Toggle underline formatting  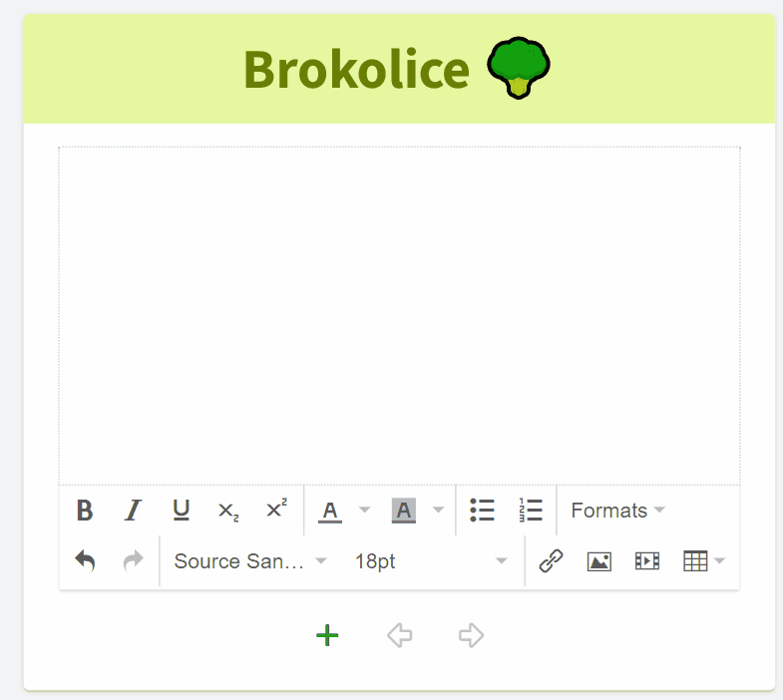pyautogui.click(x=181, y=511)
